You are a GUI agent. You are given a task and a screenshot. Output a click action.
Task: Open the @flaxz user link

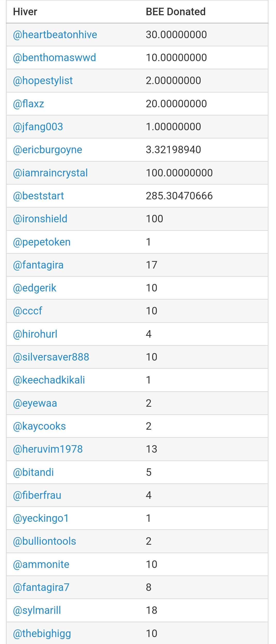tap(29, 104)
